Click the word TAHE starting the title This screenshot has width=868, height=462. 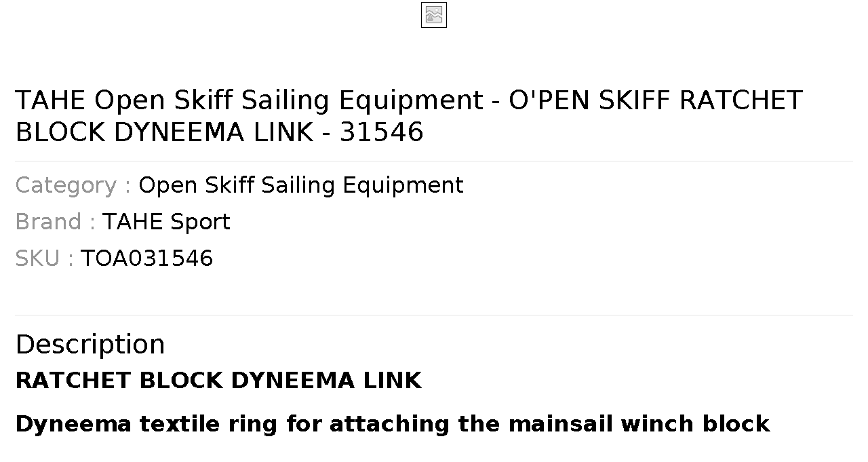coord(52,100)
